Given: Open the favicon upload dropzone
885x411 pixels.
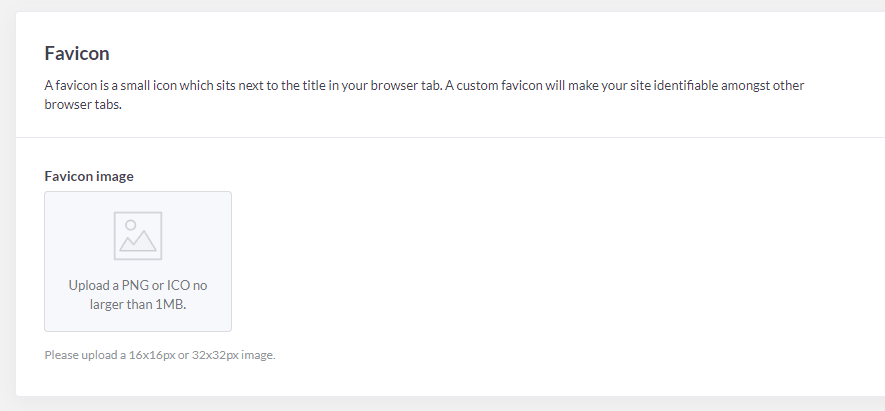Looking at the screenshot, I should pyautogui.click(x=138, y=261).
